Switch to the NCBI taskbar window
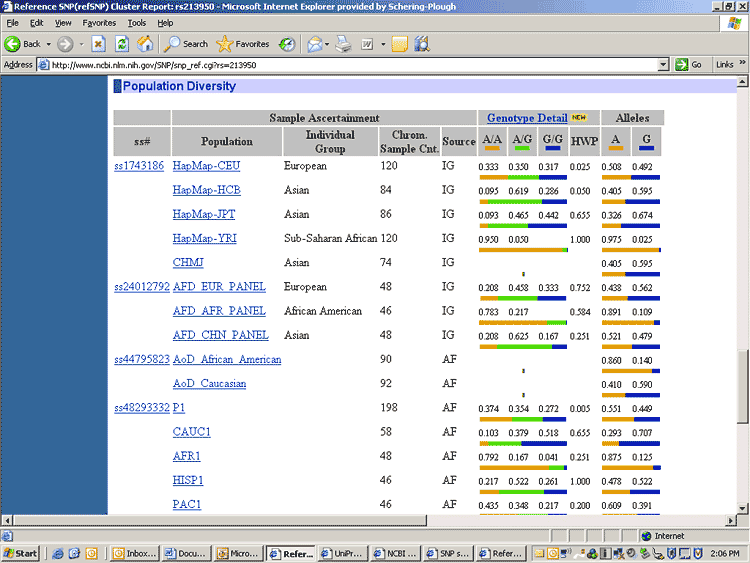Image resolution: width=750 pixels, height=563 pixels. coord(395,553)
